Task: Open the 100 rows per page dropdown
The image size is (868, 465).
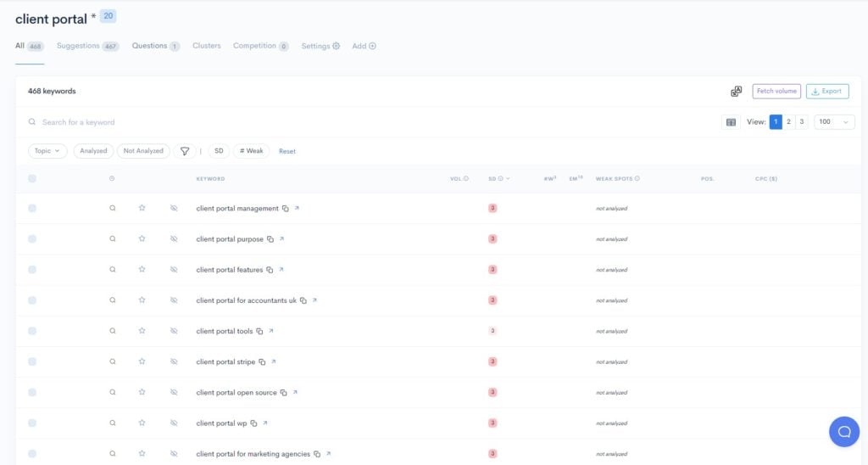Action: coord(834,122)
